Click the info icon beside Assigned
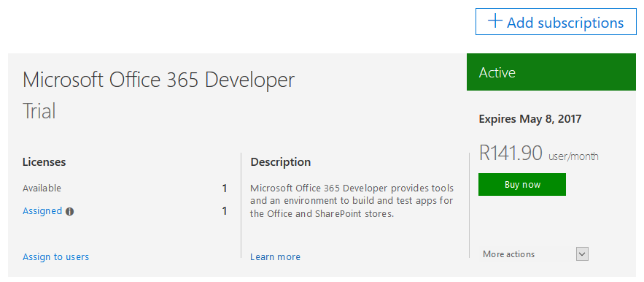 click(x=70, y=212)
